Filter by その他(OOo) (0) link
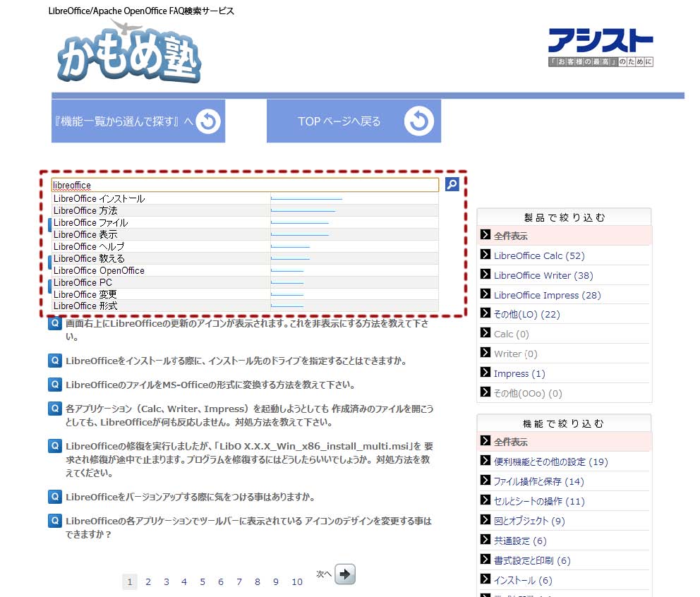 coord(528,393)
